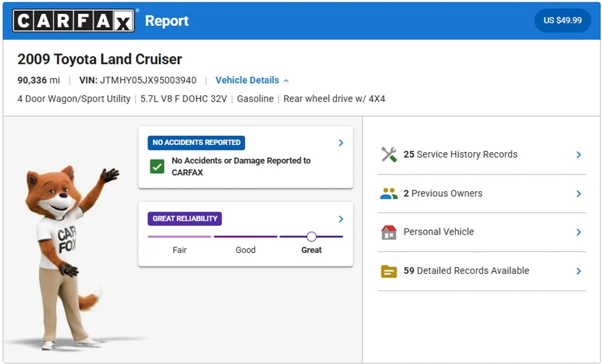
Task: Click the 90,336 mi mileage text
Action: point(39,80)
